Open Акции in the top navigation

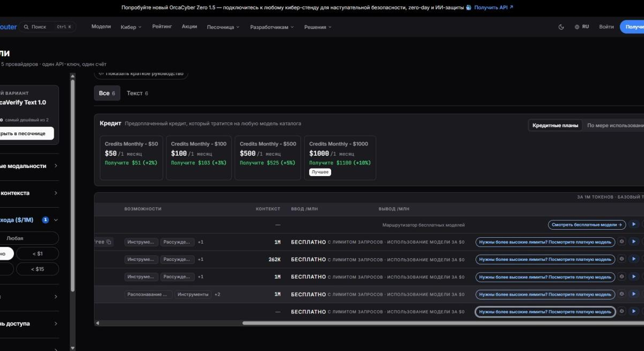[x=189, y=26]
